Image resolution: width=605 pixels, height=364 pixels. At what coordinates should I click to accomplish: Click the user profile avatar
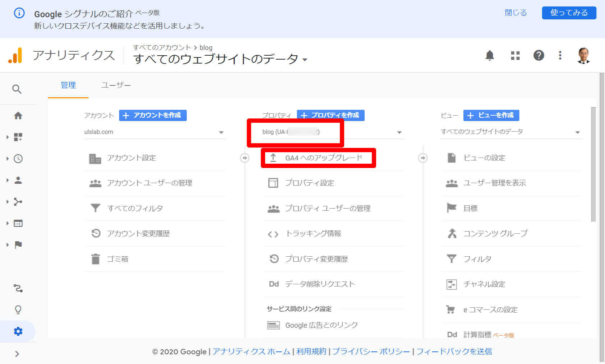584,55
